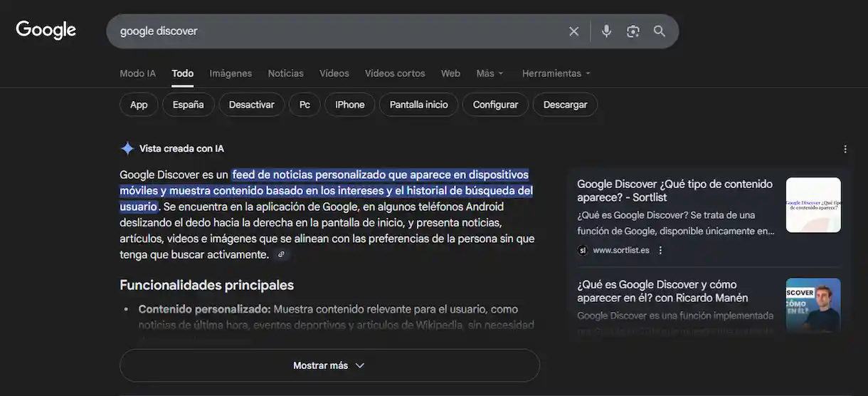Click the AI overview sparkle icon
Viewport: 868px width, 396px height.
click(127, 148)
